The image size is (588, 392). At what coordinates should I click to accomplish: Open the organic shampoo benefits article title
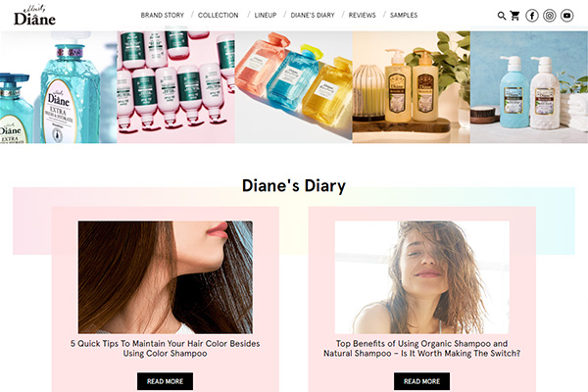click(x=421, y=349)
